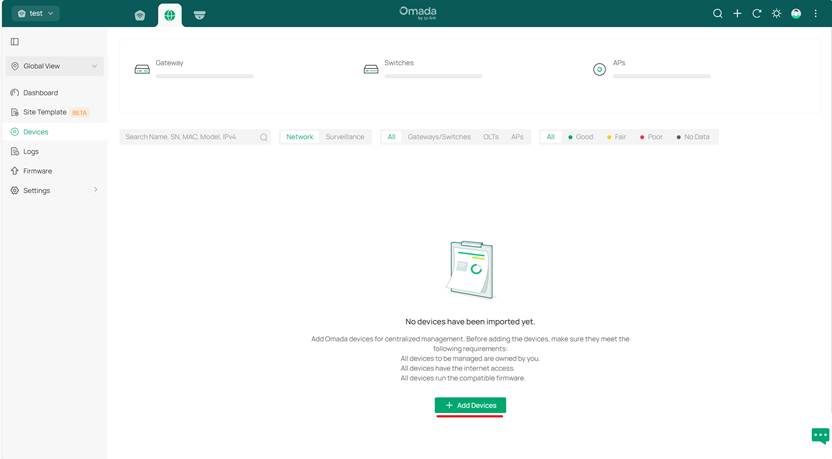Open the three-dot more options menu
This screenshot has height=459, width=832.
pyautogui.click(x=816, y=14)
